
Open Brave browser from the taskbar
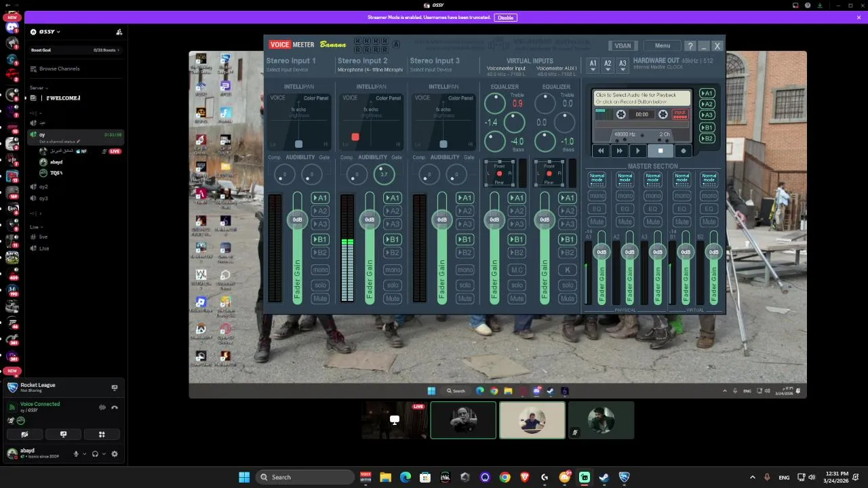click(x=524, y=477)
